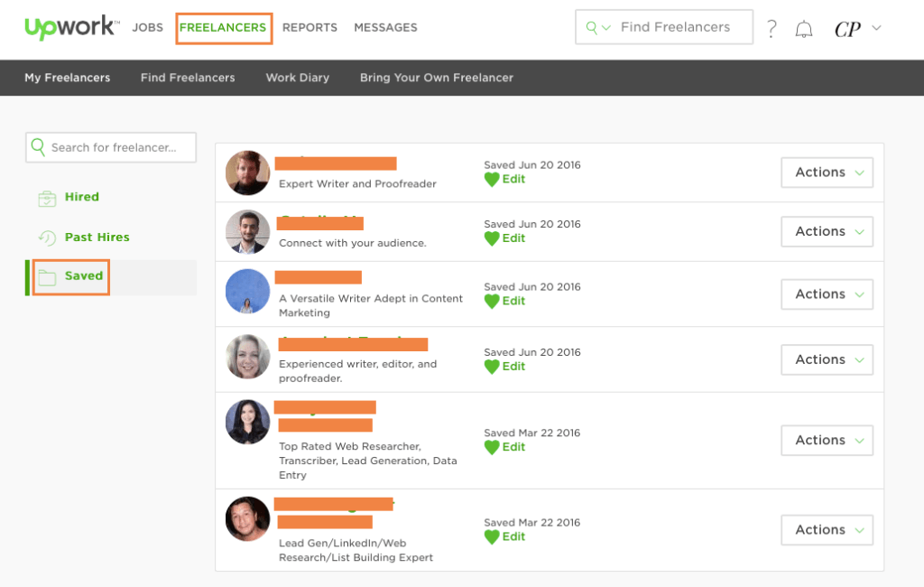Viewport: 924px width, 587px height.
Task: Open profile photo of Lead Gen/LinkedIn expert
Action: point(247,518)
